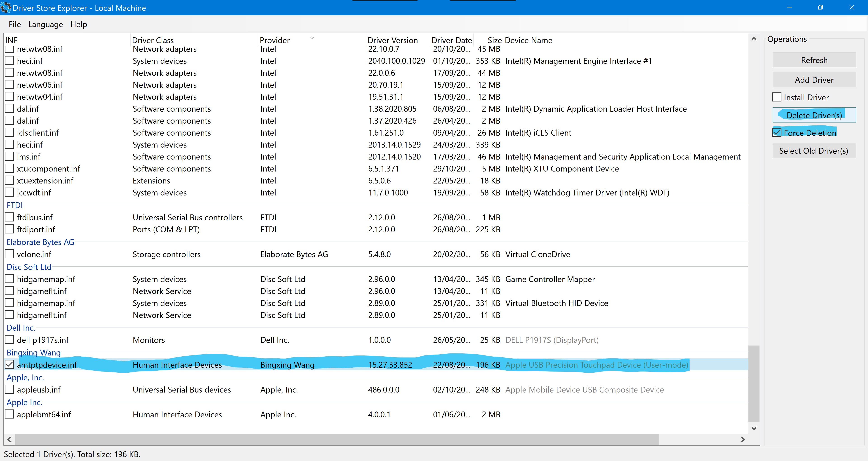Click the Provider column sort arrow
This screenshot has width=868, height=461.
[x=312, y=38]
